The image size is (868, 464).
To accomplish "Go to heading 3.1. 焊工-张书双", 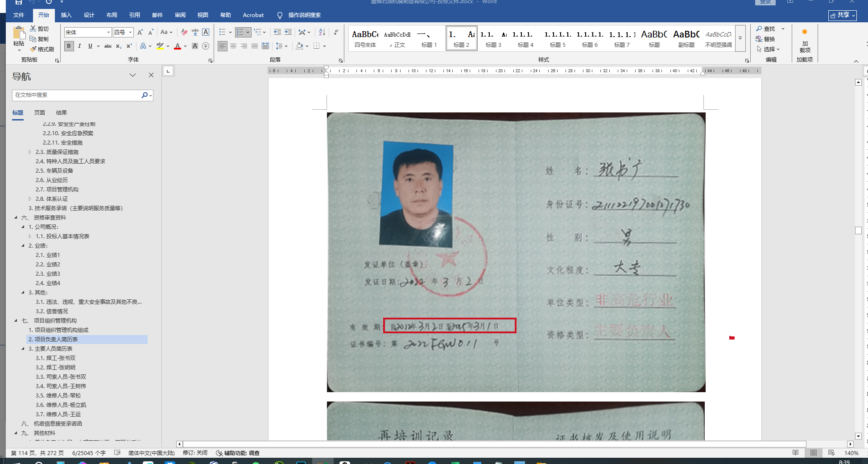I will pyautogui.click(x=55, y=358).
